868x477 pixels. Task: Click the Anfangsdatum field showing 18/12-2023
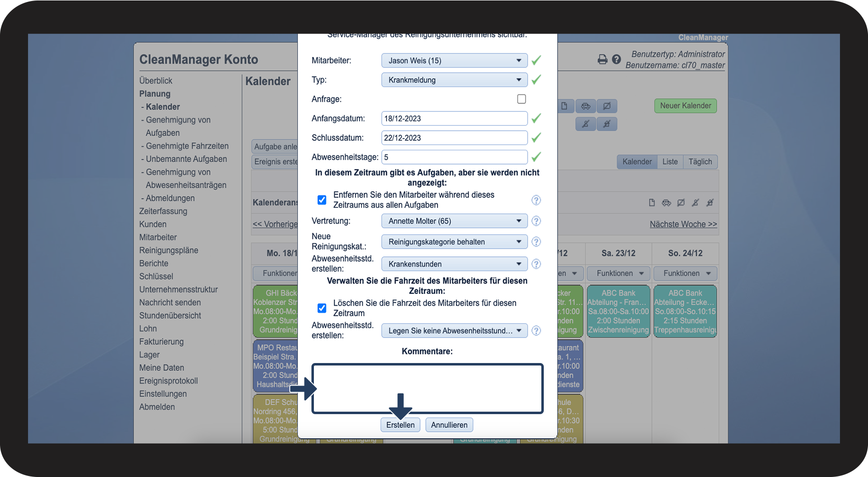(454, 118)
